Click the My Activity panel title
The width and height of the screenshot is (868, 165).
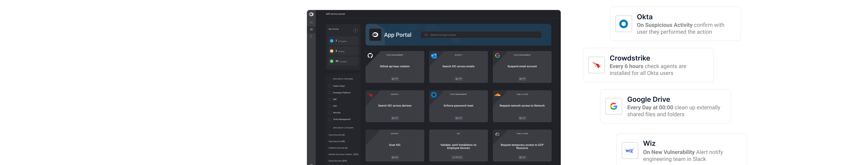tap(334, 29)
